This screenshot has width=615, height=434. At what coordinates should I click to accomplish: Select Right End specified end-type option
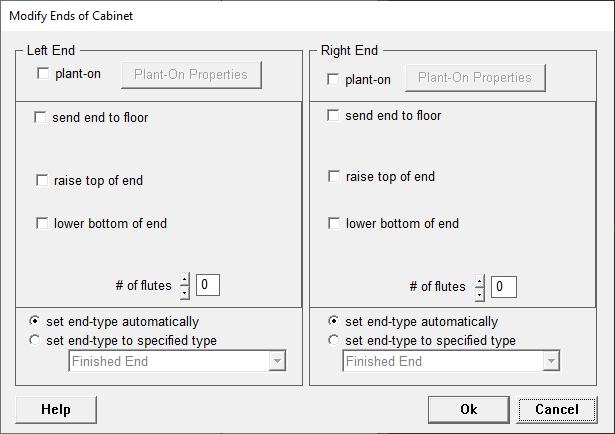[334, 340]
